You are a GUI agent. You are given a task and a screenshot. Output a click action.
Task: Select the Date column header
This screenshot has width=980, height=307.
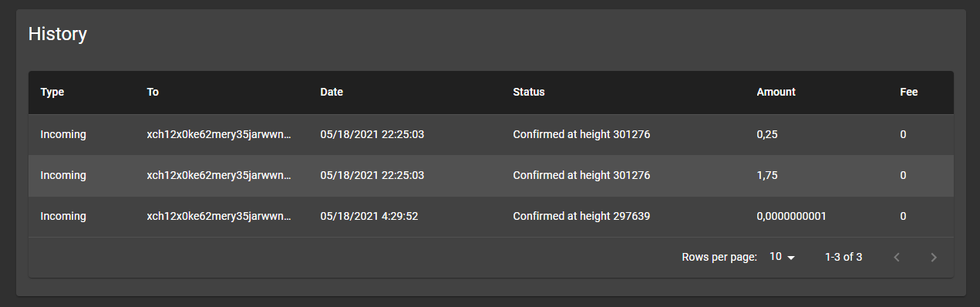[x=332, y=92]
